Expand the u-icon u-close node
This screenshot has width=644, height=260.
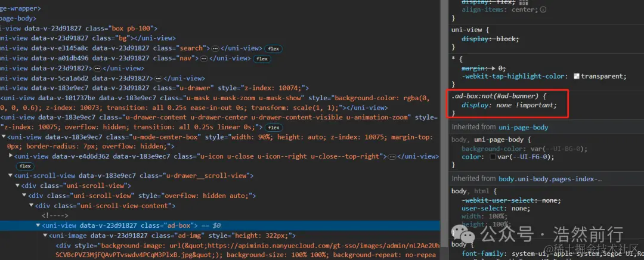(x=11, y=156)
